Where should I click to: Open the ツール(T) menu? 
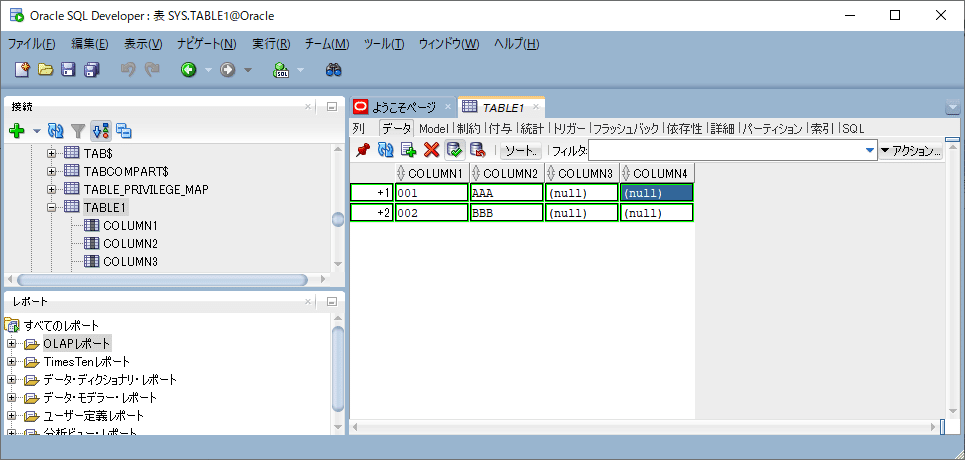pos(384,44)
